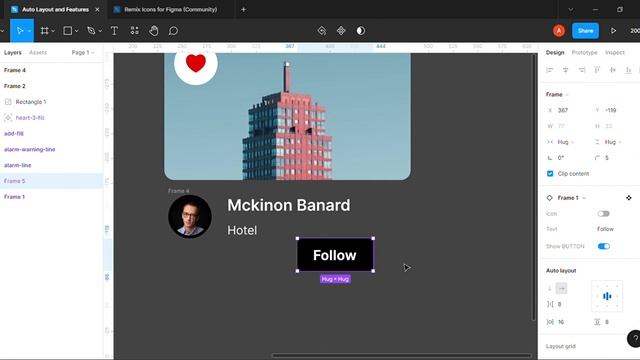Click Align horizontal centers icon

565,70
